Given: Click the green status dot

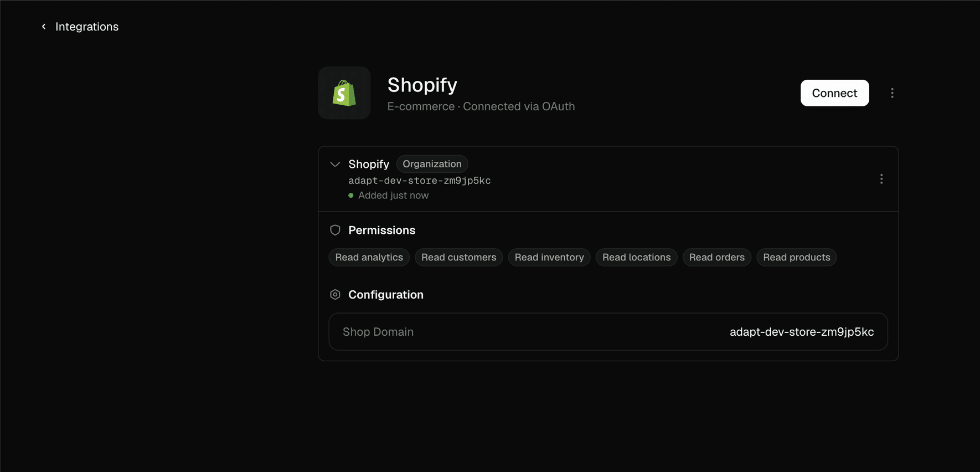Looking at the screenshot, I should 351,196.
